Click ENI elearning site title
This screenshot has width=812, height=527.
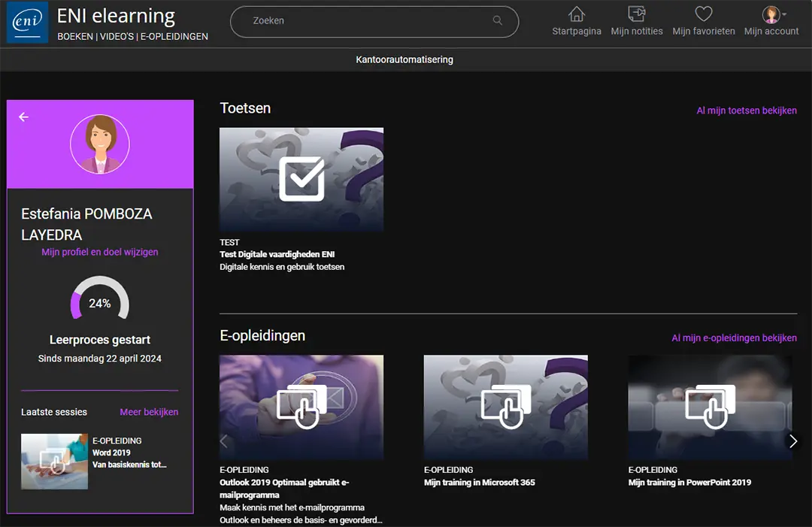coord(116,16)
